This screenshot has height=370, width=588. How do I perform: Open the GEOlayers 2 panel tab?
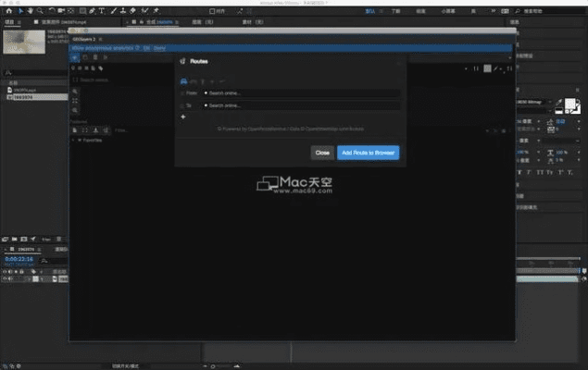click(x=84, y=39)
